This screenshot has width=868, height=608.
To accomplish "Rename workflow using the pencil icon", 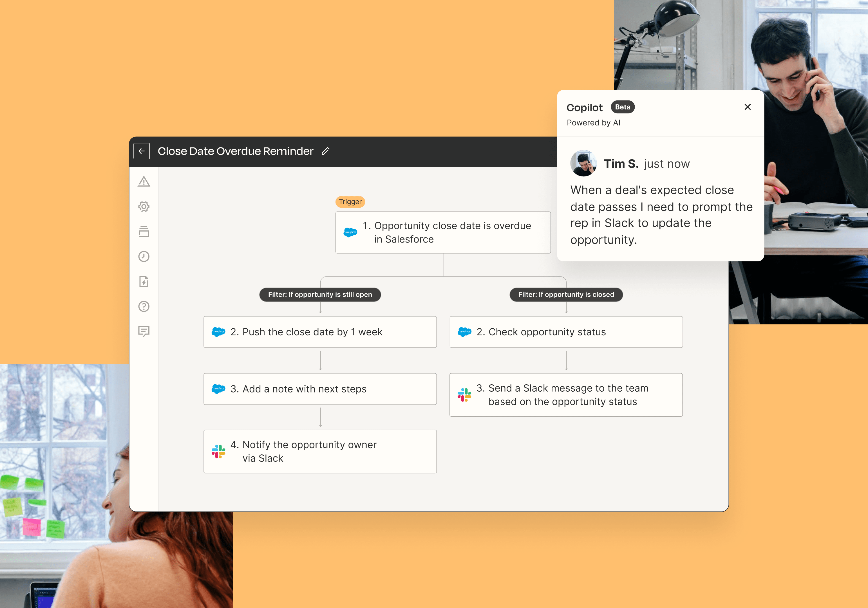I will coord(325,151).
